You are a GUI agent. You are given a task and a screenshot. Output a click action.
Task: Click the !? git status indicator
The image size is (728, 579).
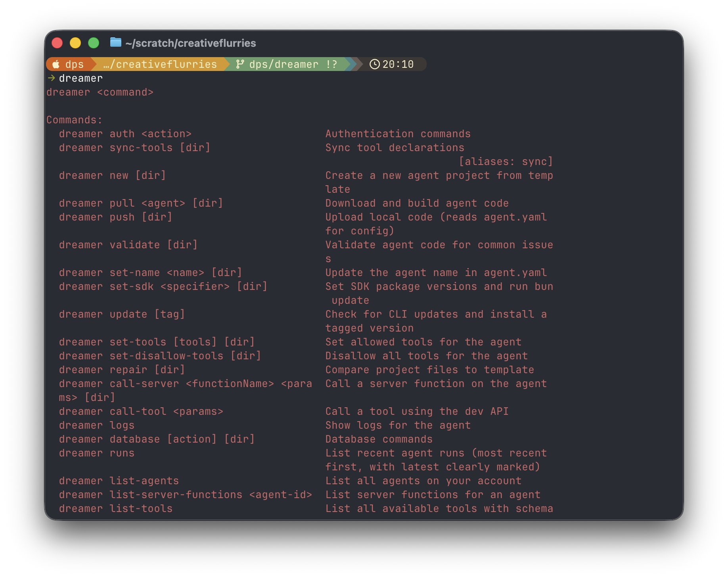[332, 64]
